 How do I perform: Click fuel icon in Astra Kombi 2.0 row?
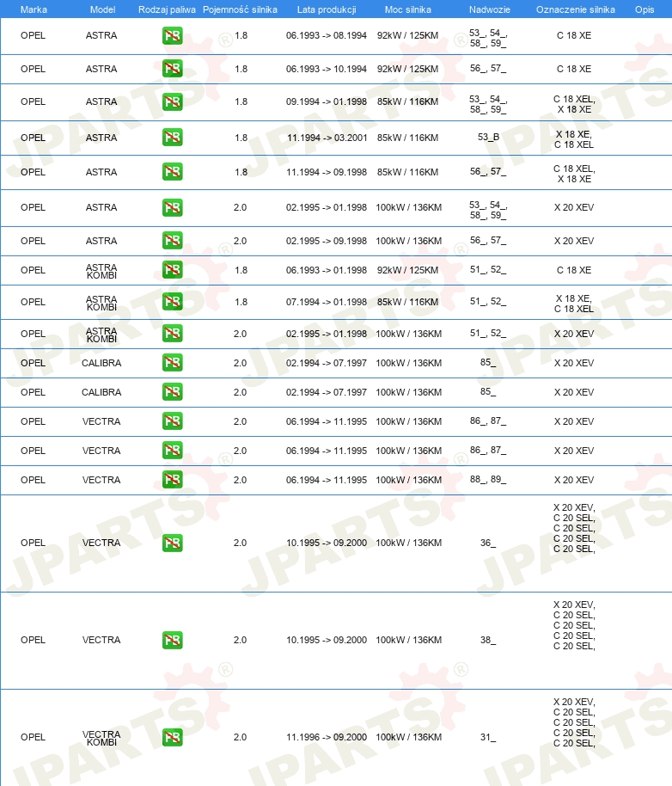(x=172, y=334)
